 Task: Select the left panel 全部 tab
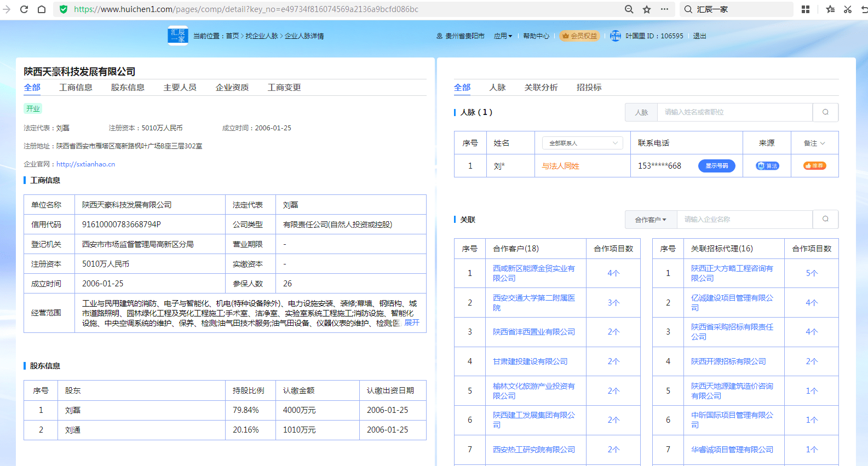point(32,88)
